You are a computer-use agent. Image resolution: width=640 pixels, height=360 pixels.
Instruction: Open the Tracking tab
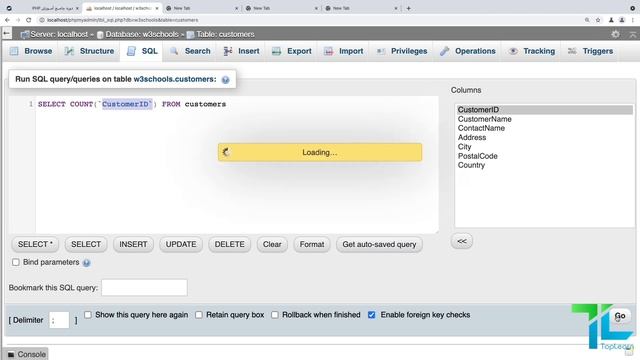coord(532,51)
